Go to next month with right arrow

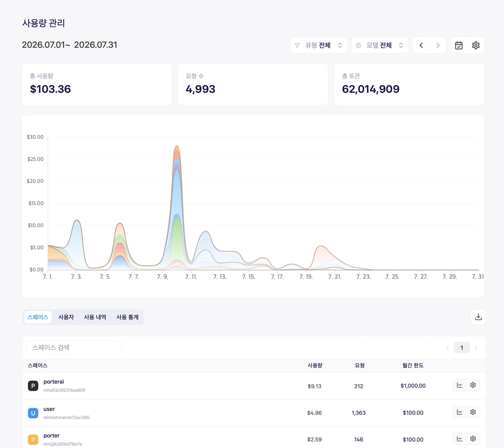438,45
